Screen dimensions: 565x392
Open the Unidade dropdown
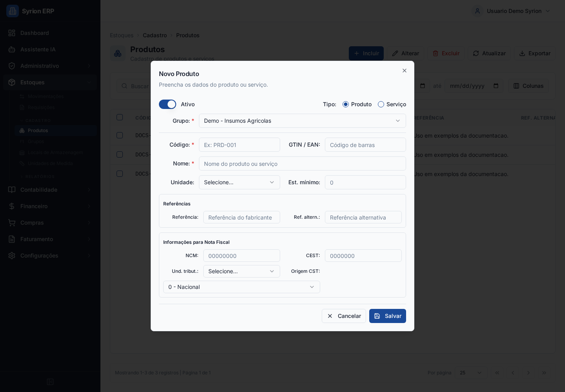[x=239, y=182]
